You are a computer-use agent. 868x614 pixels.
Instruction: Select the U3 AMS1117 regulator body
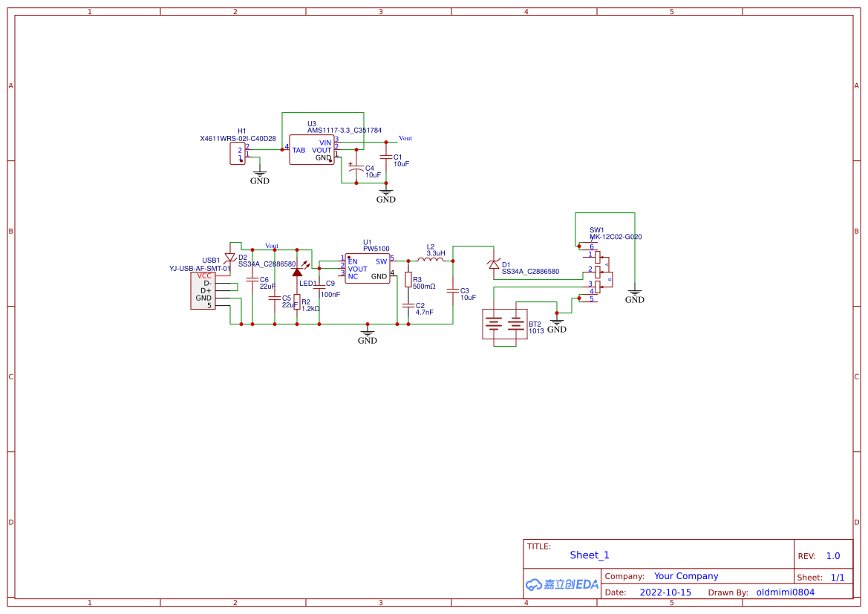pyautogui.click(x=312, y=149)
